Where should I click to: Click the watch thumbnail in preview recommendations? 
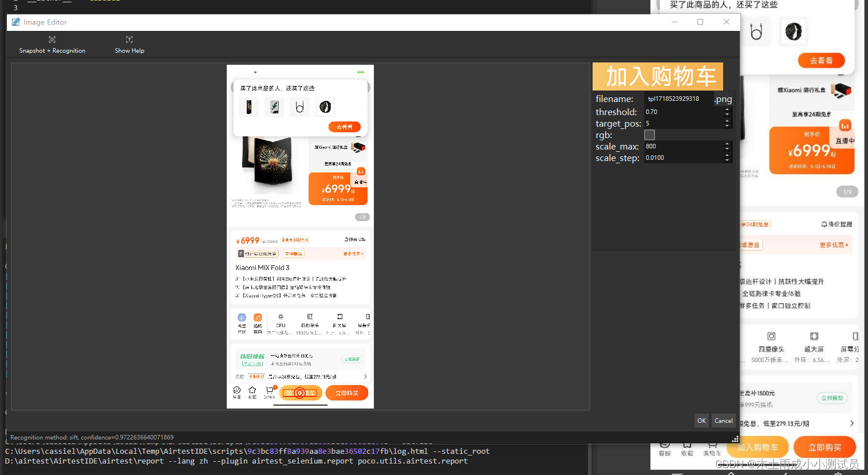coord(325,107)
